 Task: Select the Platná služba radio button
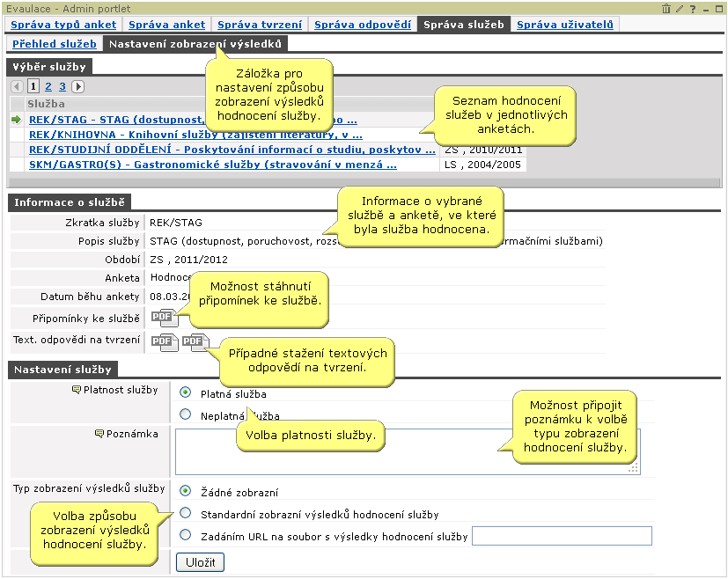185,392
